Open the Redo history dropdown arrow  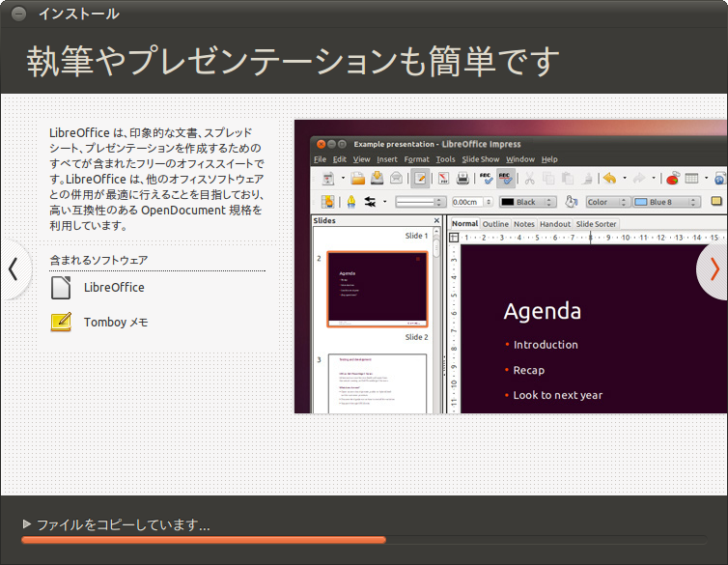654,178
